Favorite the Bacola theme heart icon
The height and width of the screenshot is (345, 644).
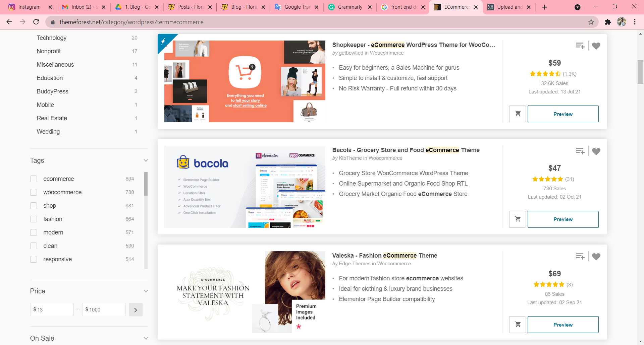click(x=596, y=151)
